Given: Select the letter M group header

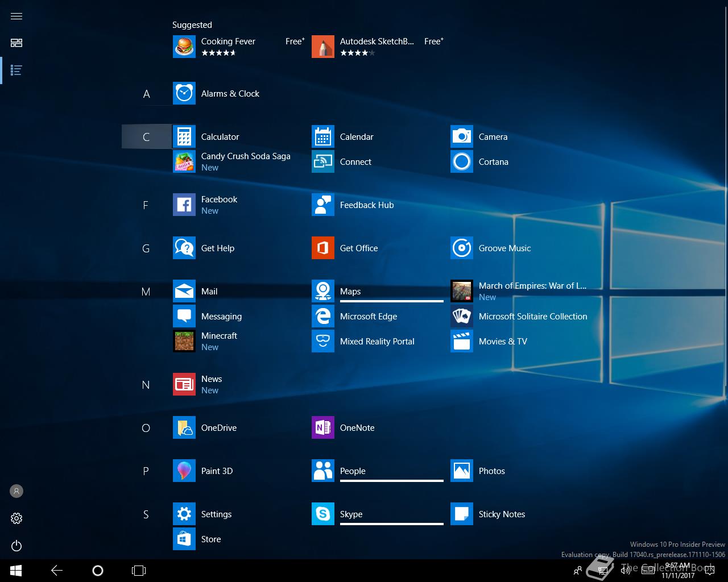Looking at the screenshot, I should (146, 292).
